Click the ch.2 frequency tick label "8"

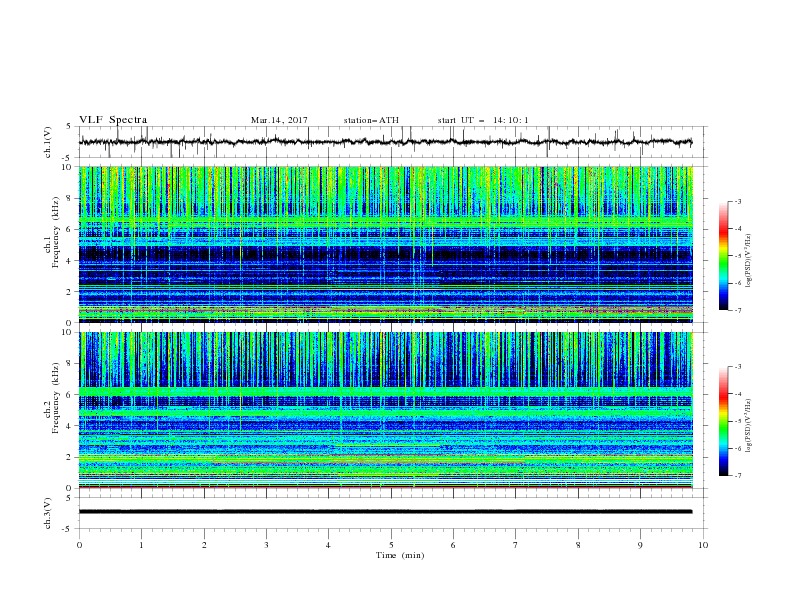(x=69, y=364)
